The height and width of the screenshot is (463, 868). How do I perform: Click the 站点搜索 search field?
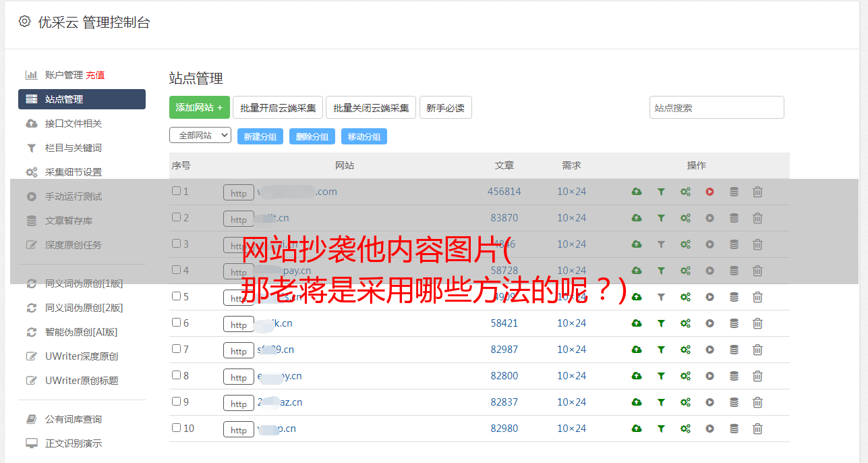coord(717,107)
